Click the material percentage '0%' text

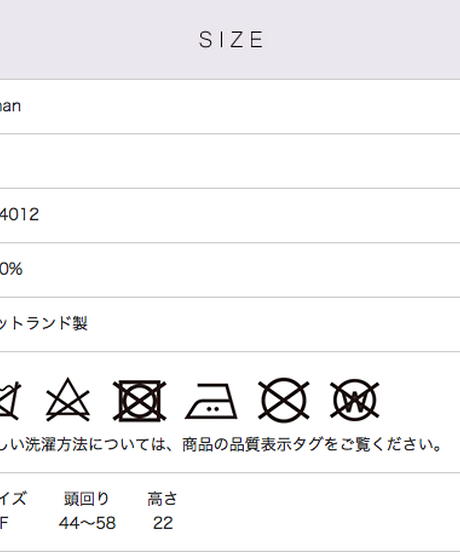tap(11, 269)
